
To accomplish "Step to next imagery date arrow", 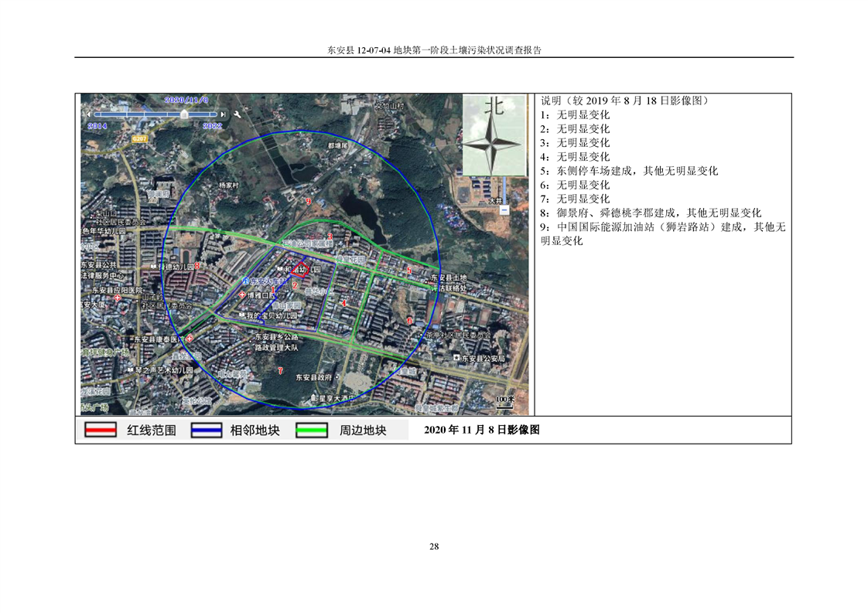I will tap(224, 113).
